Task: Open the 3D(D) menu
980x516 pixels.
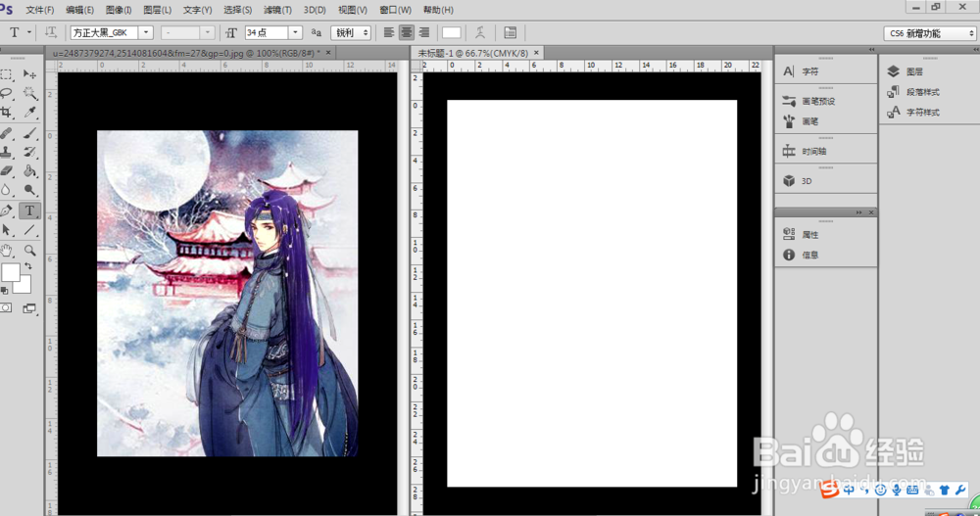Action: (315, 10)
